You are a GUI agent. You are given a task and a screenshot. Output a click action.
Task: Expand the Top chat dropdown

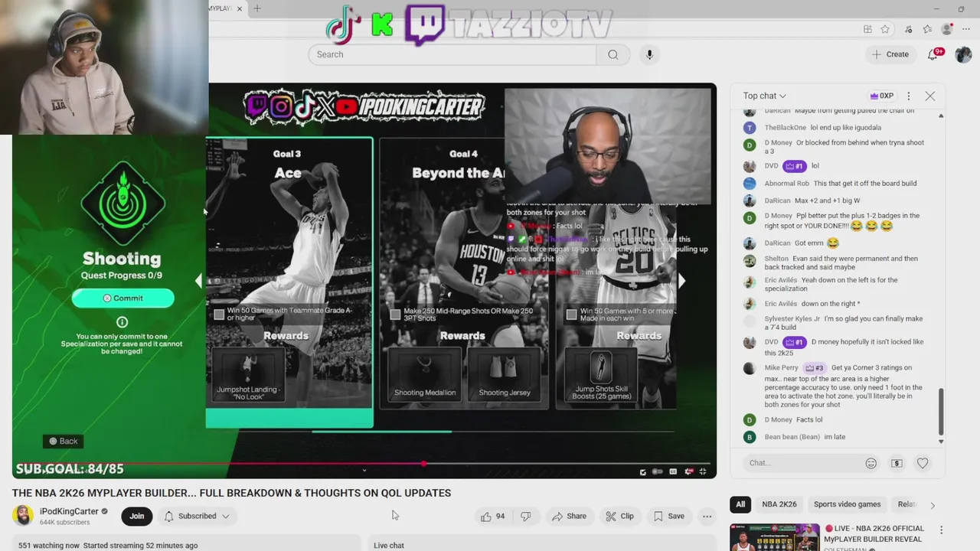764,96
